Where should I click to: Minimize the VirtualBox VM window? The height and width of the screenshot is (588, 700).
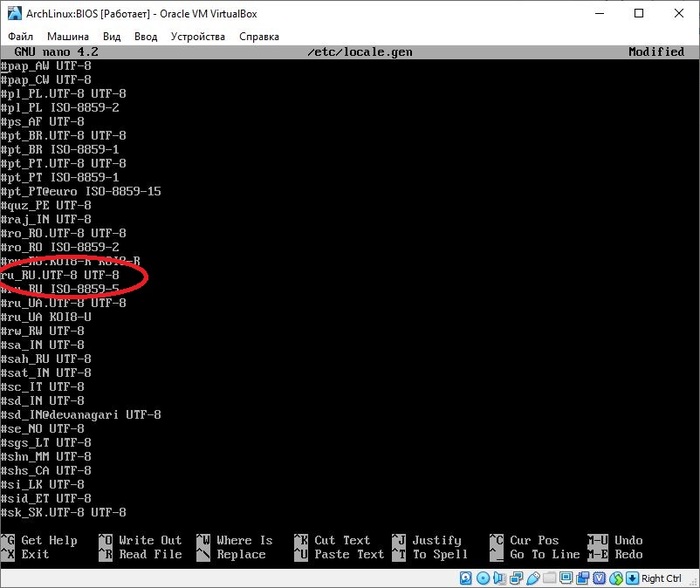coord(600,13)
